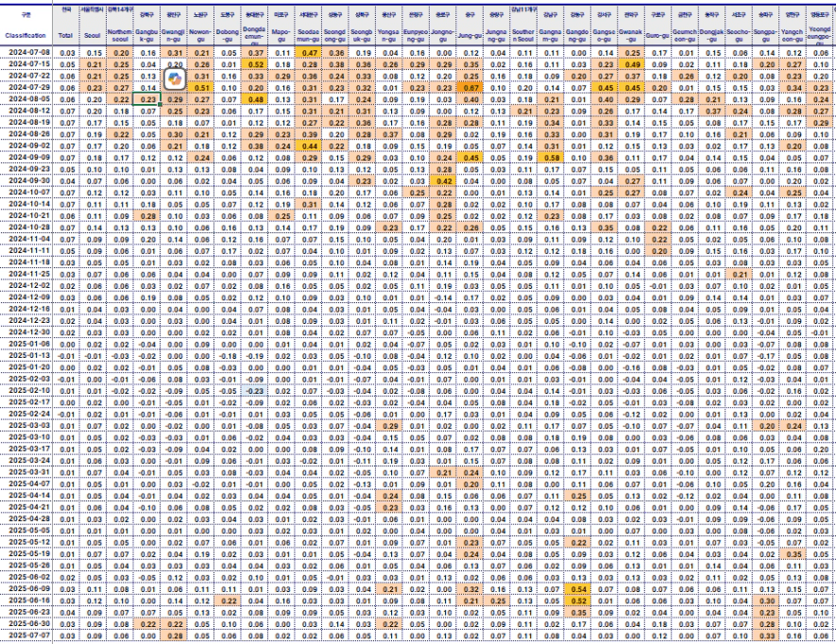
Task: Select 0.25 in Mapo-gu for 2024-10-21
Action: [x=282, y=215]
